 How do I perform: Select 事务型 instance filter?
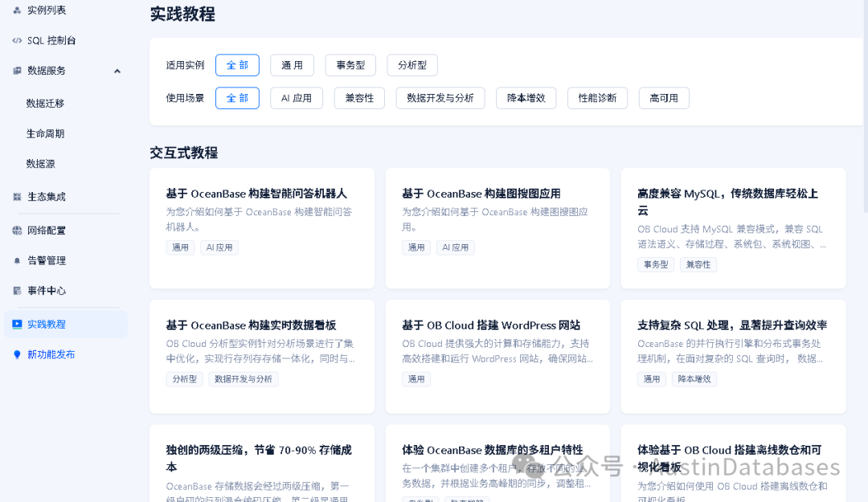[350, 65]
